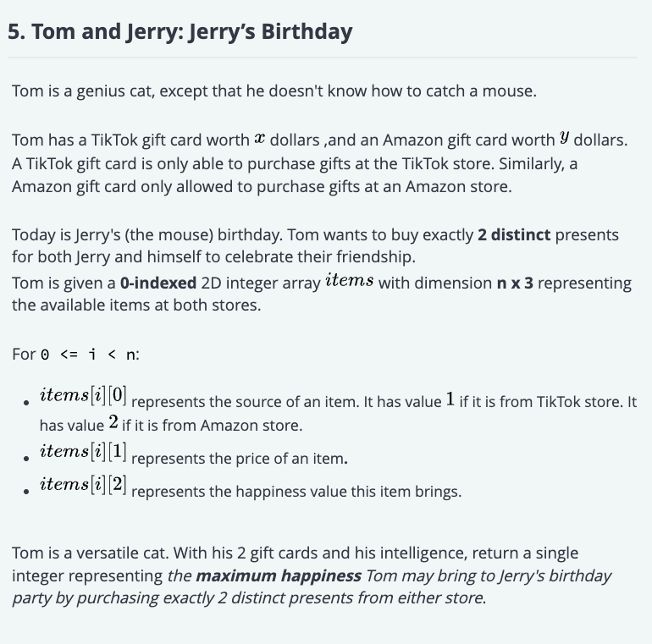Viewport: 652px width, 644px height.
Task: Click the sentence 'Tom is a genius cat'
Action: coord(83,91)
